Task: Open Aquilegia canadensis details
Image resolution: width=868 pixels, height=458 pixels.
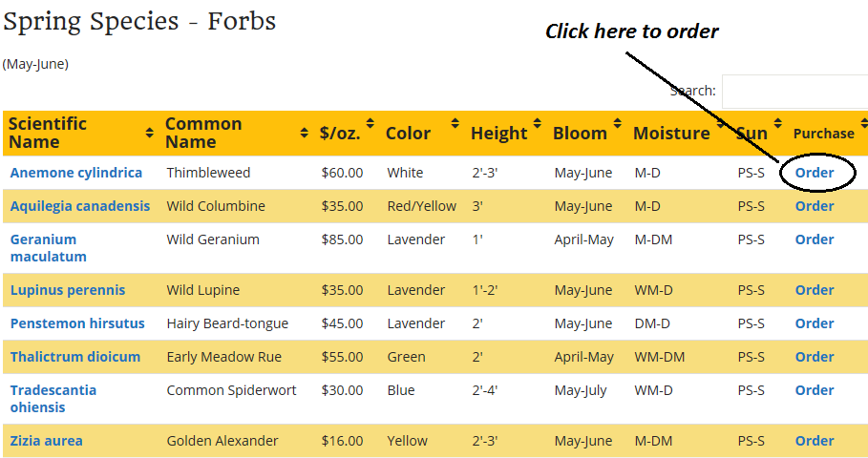Action: (79, 206)
